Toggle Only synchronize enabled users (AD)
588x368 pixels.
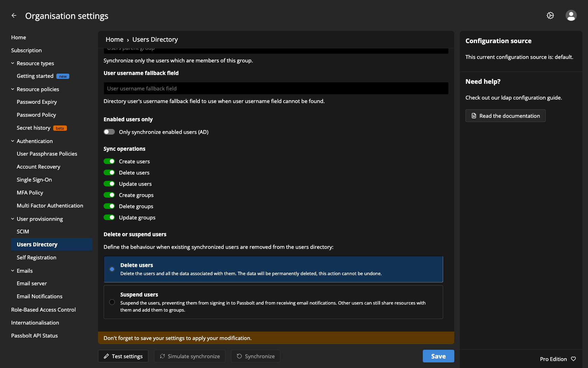click(x=109, y=132)
